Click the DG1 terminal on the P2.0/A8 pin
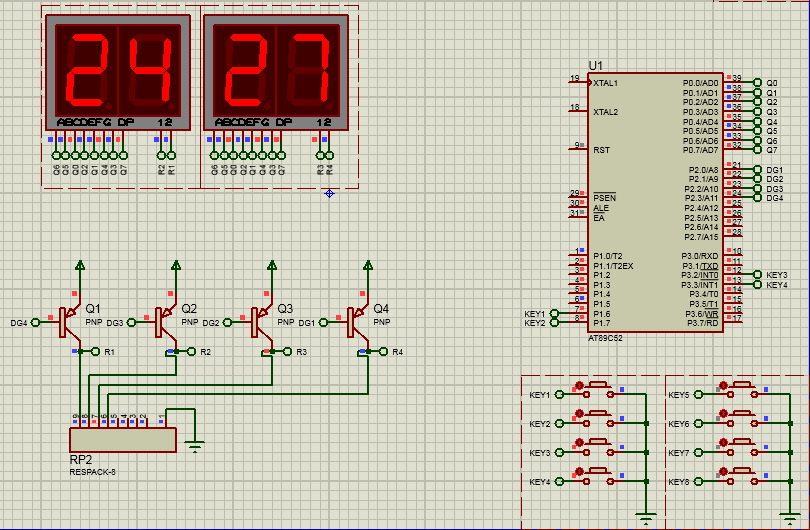810x530 pixels. pyautogui.click(x=757, y=169)
